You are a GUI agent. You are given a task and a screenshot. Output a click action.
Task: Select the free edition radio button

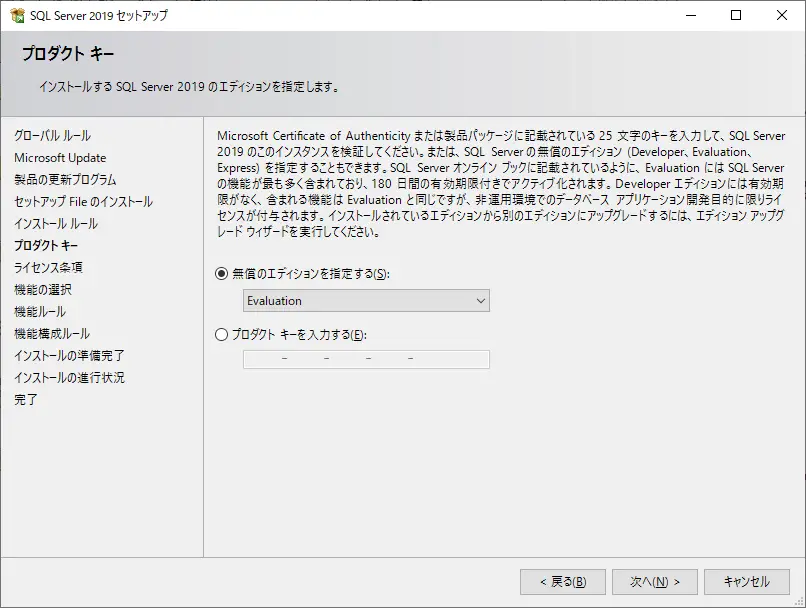[221, 274]
